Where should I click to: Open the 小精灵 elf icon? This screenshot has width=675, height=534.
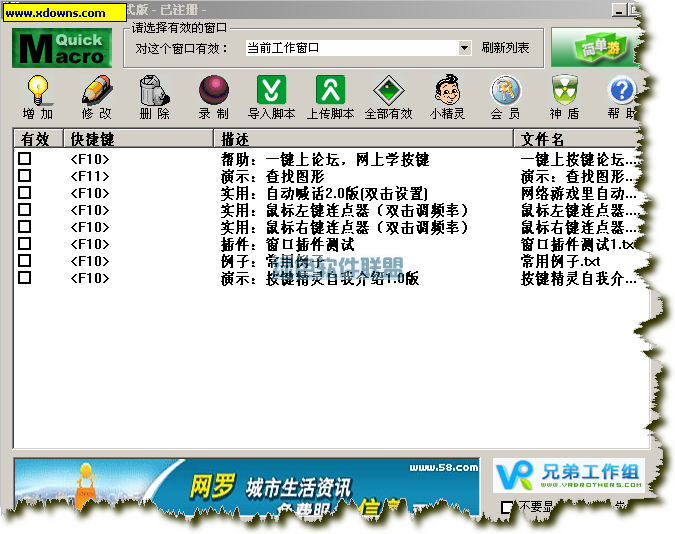click(448, 90)
